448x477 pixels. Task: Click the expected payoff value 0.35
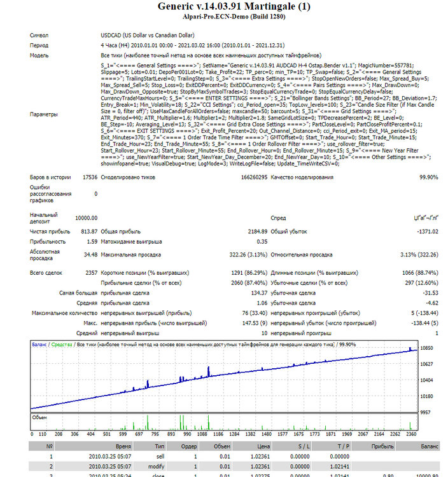click(262, 242)
